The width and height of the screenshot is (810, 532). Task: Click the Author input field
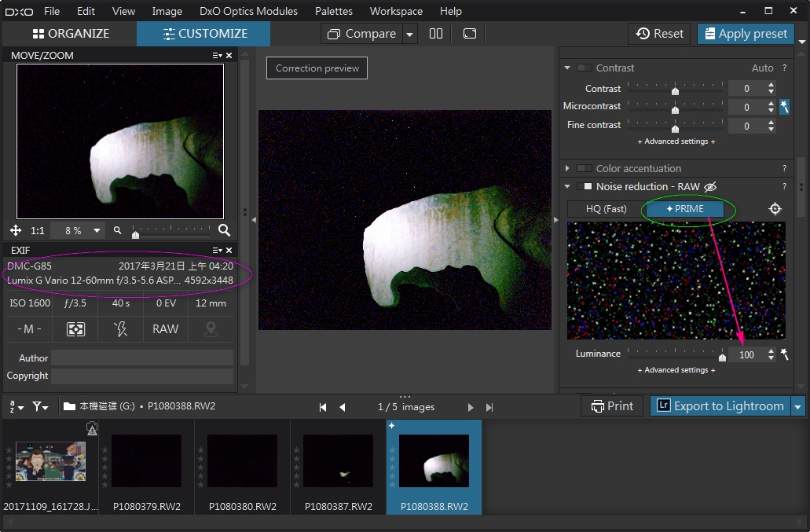click(142, 358)
